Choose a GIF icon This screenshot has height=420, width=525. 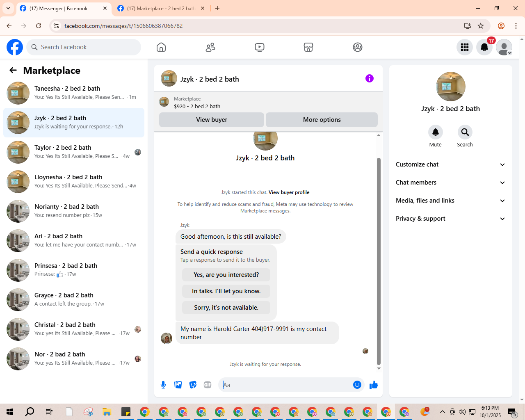[208, 385]
